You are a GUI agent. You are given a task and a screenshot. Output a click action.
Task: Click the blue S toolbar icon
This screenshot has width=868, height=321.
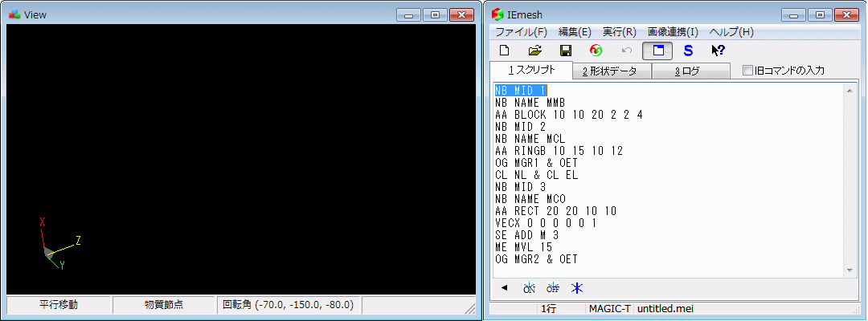tap(688, 51)
